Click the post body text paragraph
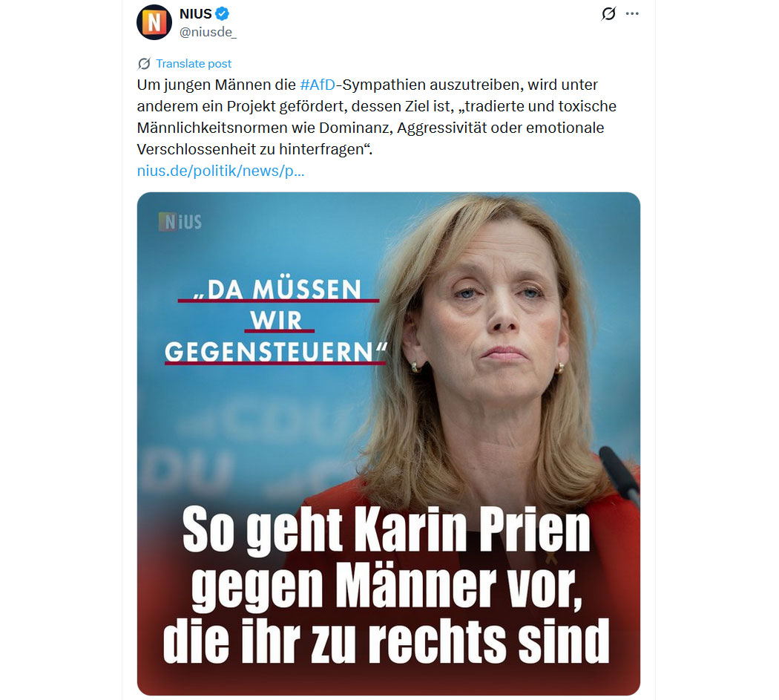 [377, 117]
